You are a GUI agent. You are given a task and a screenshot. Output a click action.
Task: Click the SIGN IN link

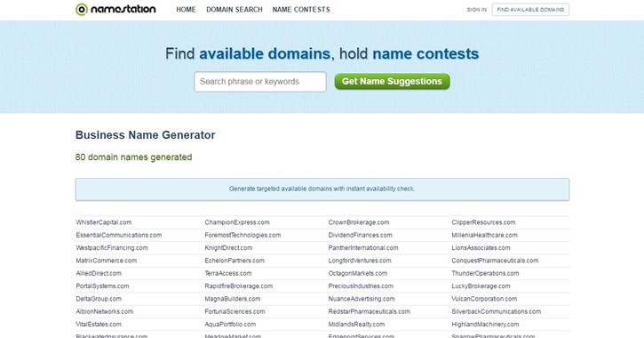pos(476,10)
